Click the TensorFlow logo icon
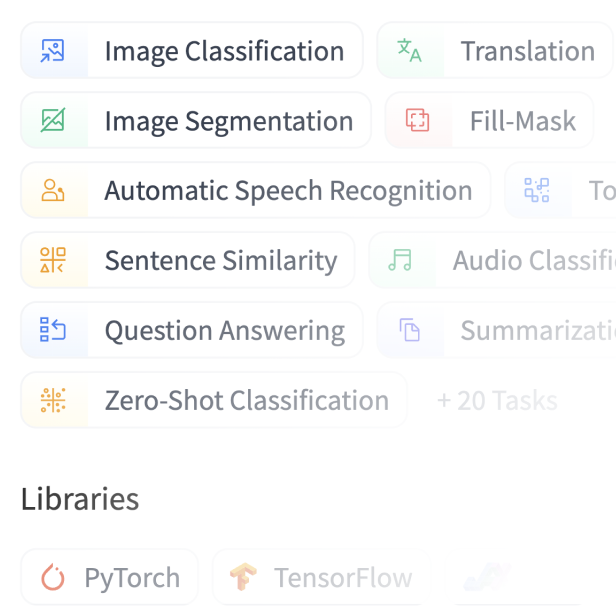Screen dimensions: 616x614 tap(243, 577)
